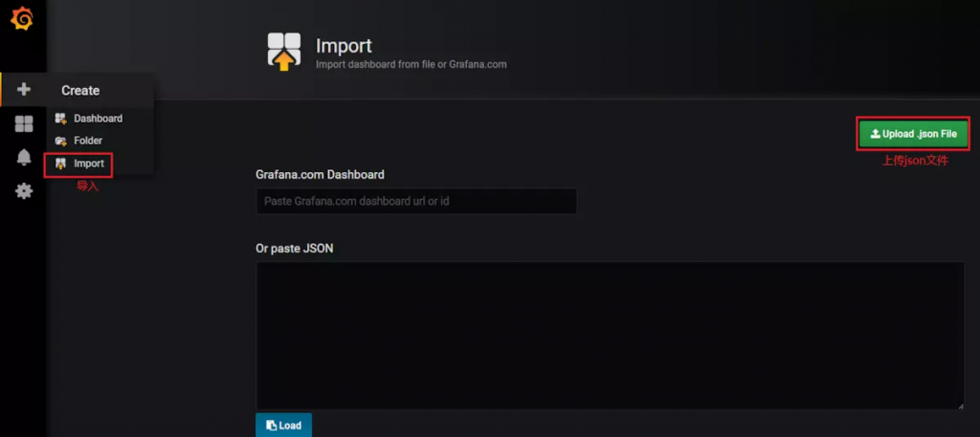Focus the Grafana.com dashboard url field
This screenshot has height=437, width=980.
point(416,202)
